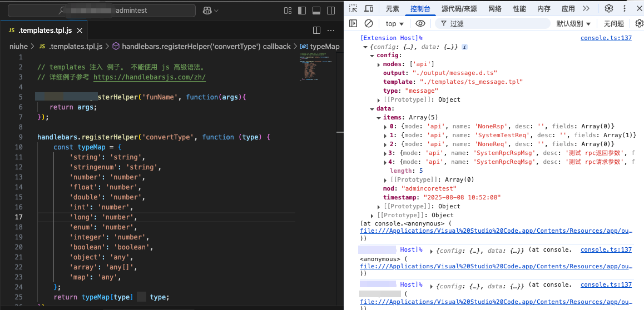
Task: Collapse the items: Array(5) node
Action: coord(379,118)
